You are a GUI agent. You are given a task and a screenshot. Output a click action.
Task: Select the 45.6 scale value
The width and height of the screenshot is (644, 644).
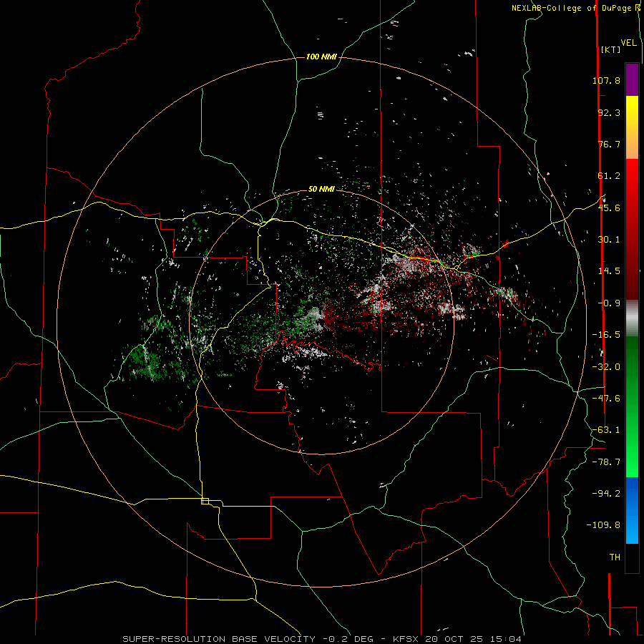609,208
